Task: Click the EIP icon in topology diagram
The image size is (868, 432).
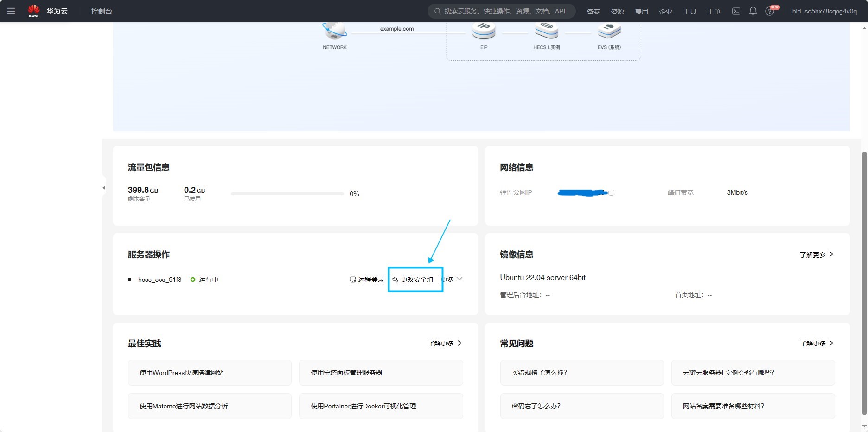Action: click(484, 31)
